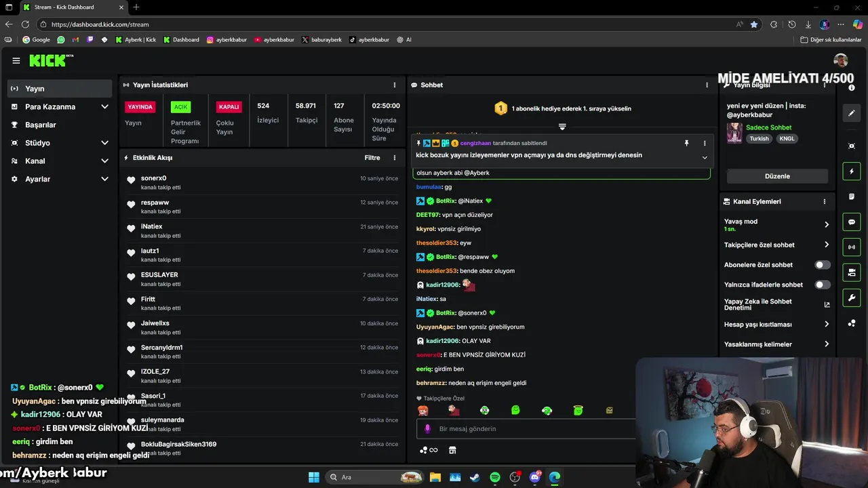Open Steam from the Windows taskbar

click(475, 477)
